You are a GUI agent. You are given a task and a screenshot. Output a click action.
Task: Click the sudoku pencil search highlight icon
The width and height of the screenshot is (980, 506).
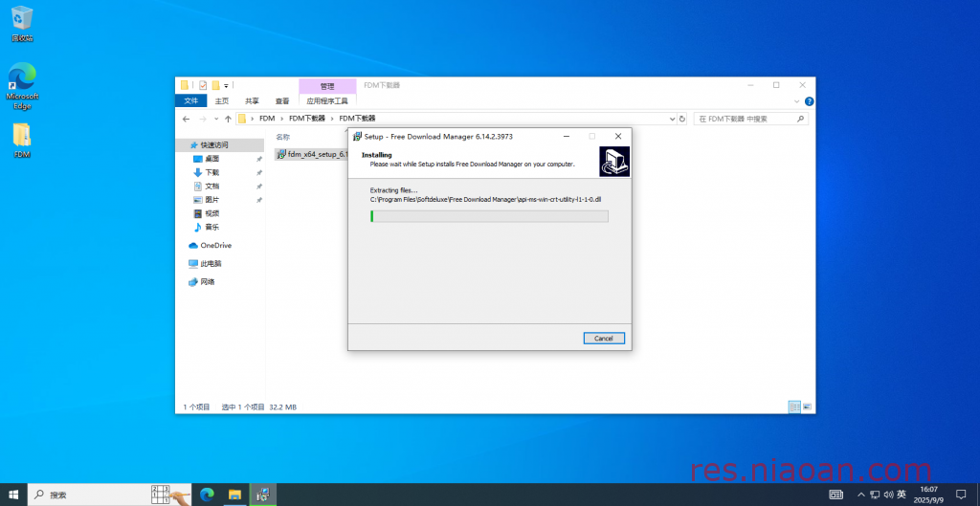coord(170,495)
